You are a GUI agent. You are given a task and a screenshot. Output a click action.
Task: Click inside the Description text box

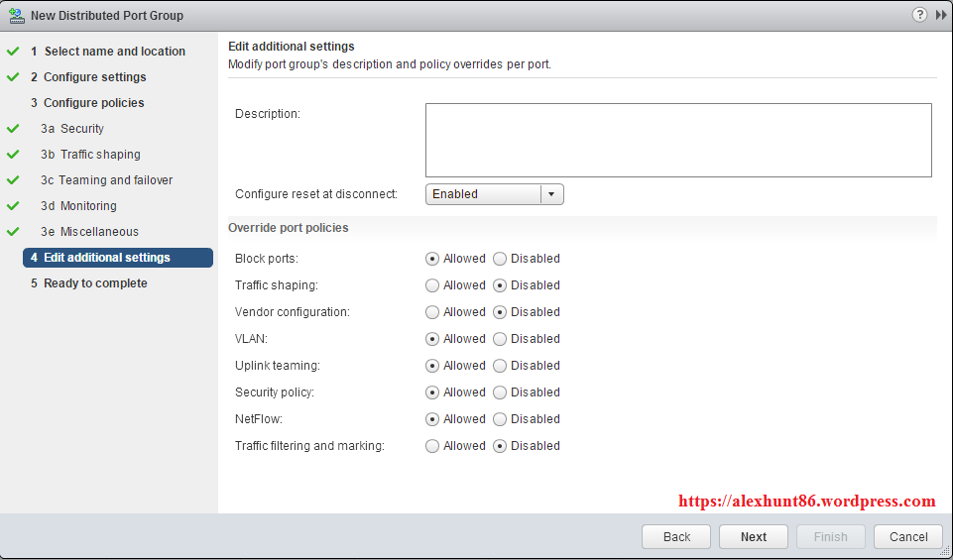678,140
